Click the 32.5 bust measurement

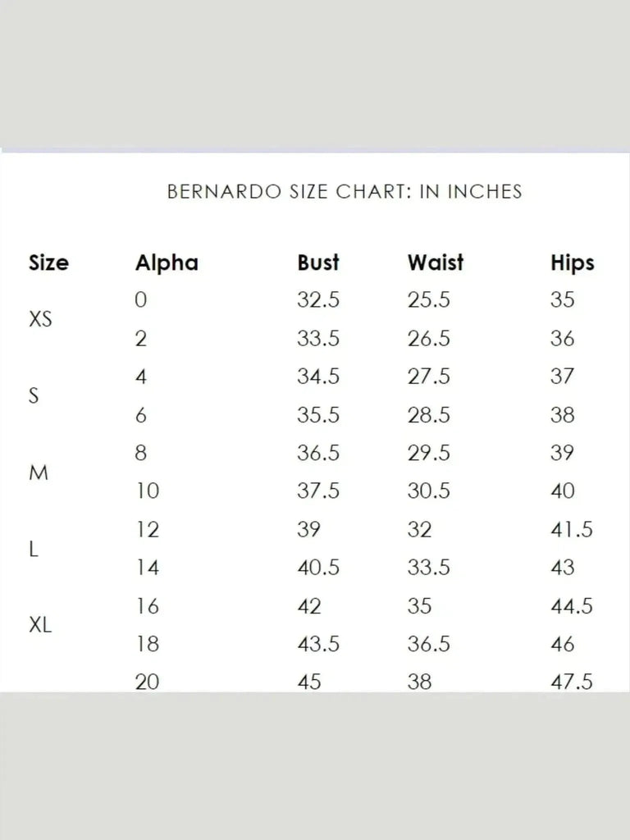pos(318,300)
